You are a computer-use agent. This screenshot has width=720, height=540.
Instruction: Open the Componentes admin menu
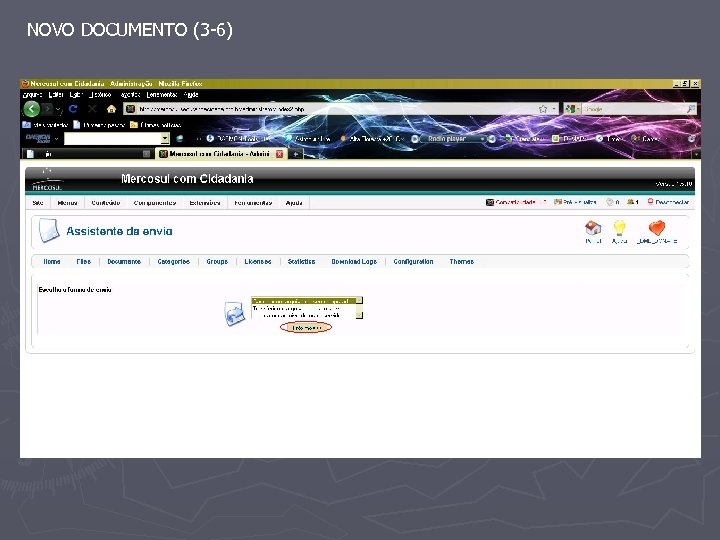coord(155,202)
